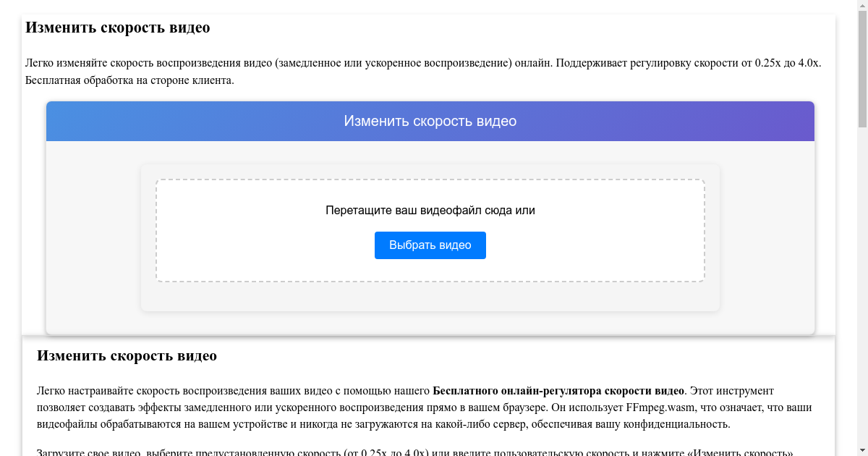Click the gradient "Изменить скорость видео" banner
The image size is (868, 456).
(430, 121)
